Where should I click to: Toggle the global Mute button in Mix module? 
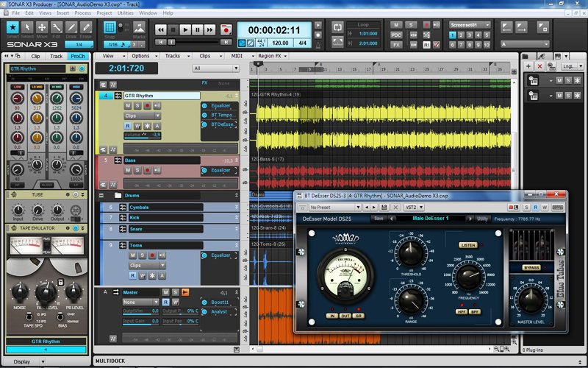396,25
